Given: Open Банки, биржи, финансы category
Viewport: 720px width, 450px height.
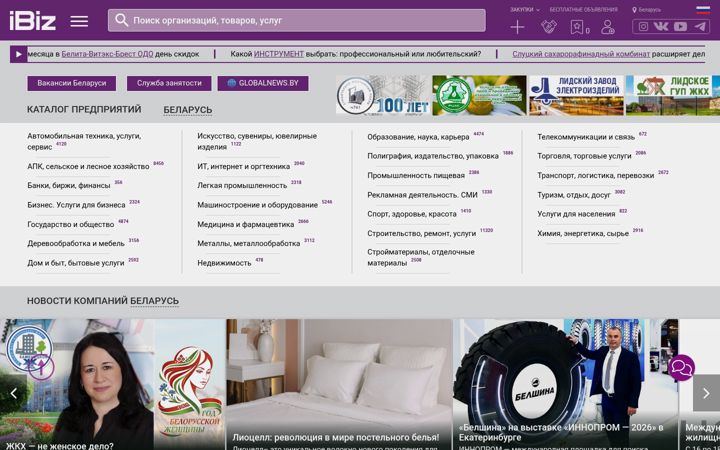Looking at the screenshot, I should (69, 186).
